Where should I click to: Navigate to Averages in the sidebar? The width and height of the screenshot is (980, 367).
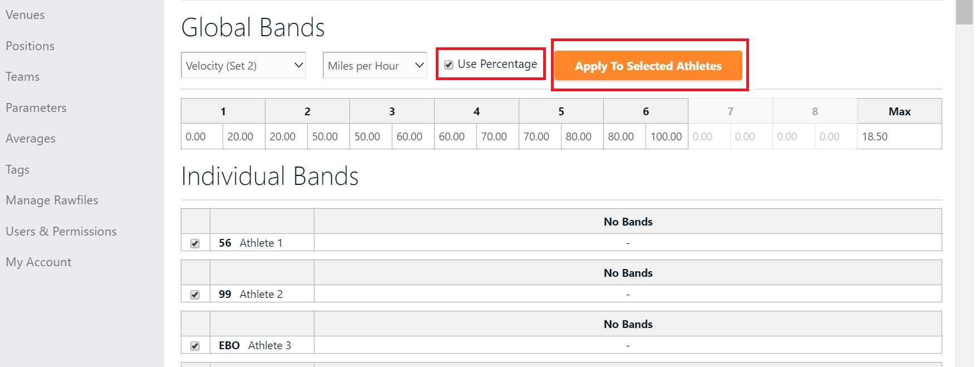coord(31,139)
